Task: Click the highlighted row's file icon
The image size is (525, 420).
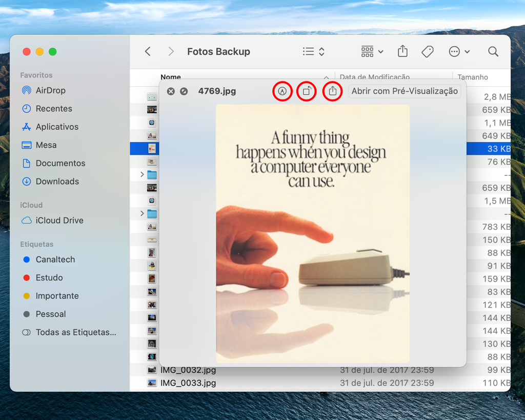Action: [x=152, y=148]
